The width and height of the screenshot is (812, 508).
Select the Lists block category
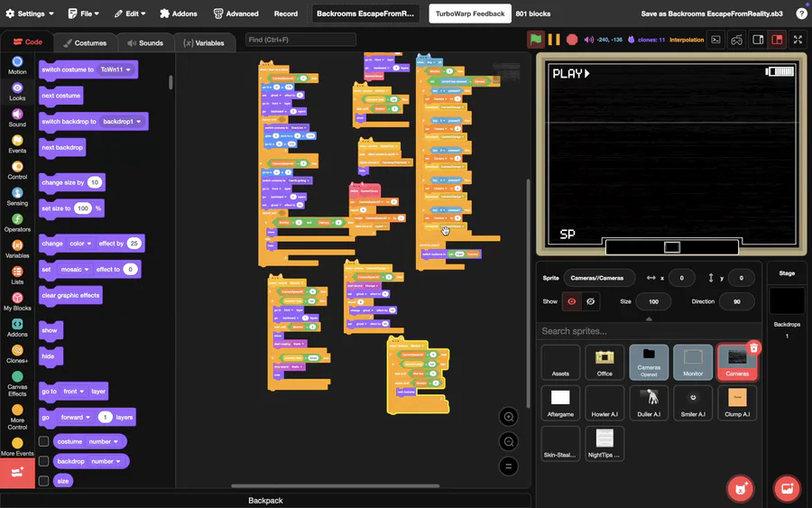tap(17, 275)
